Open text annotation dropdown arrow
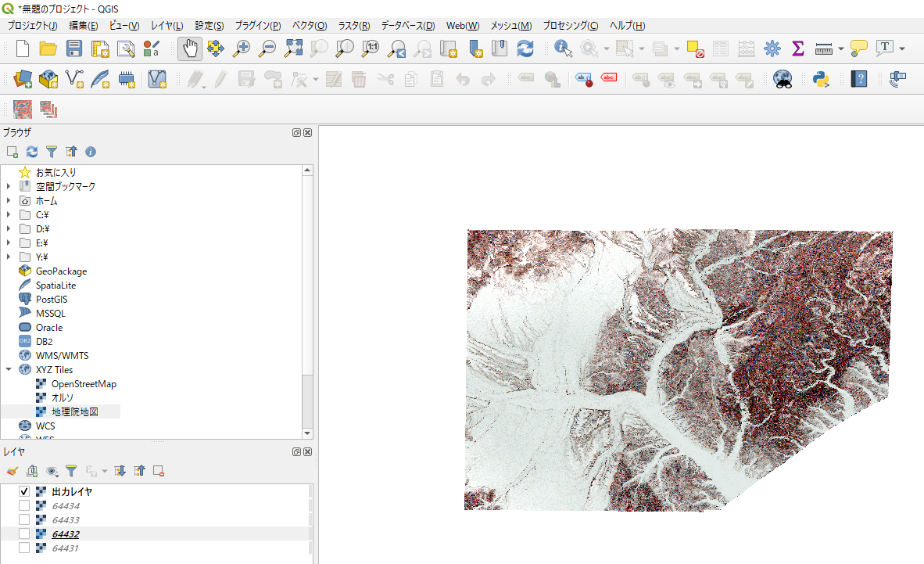 [902, 49]
